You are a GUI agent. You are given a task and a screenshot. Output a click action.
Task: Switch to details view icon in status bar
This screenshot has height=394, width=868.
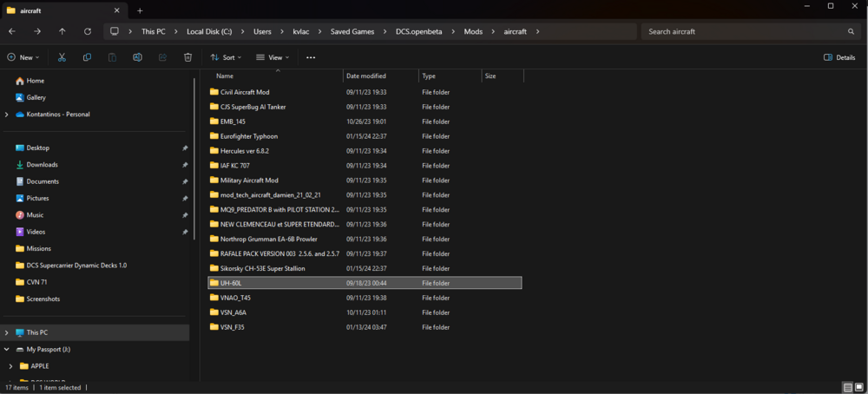tap(847, 387)
